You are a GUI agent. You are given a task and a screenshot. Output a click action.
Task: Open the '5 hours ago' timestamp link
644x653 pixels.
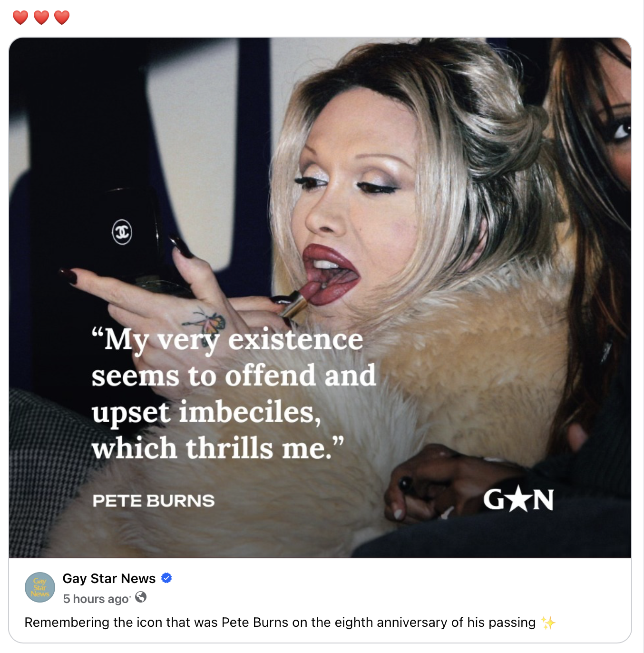(96, 599)
